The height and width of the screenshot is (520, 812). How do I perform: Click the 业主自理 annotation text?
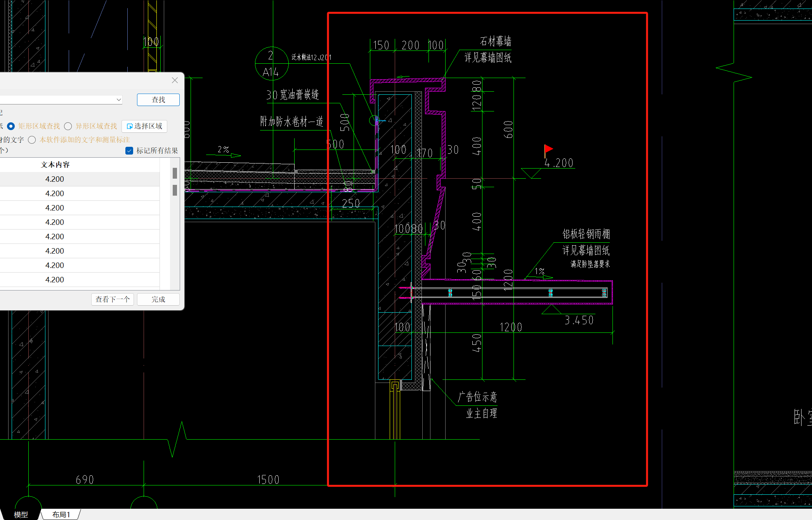pyautogui.click(x=481, y=413)
